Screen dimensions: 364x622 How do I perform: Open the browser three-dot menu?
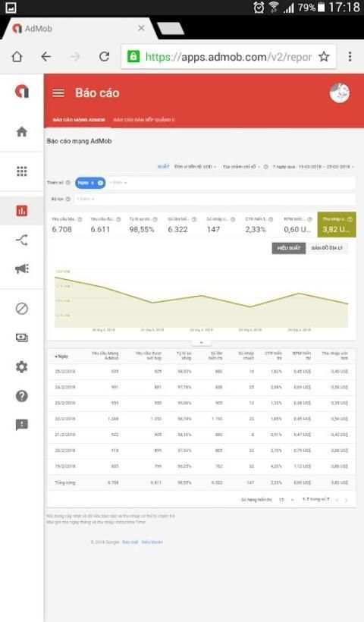pos(350,57)
